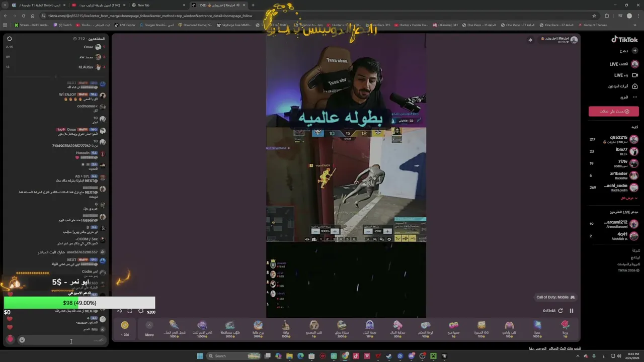This screenshot has height=362, width=644.
Task: Open the Twitch bookmark
Action: pyautogui.click(x=62, y=25)
